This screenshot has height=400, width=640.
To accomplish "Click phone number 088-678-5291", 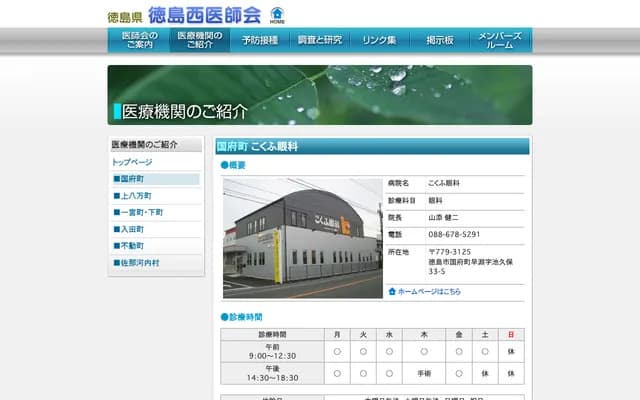I will [454, 234].
